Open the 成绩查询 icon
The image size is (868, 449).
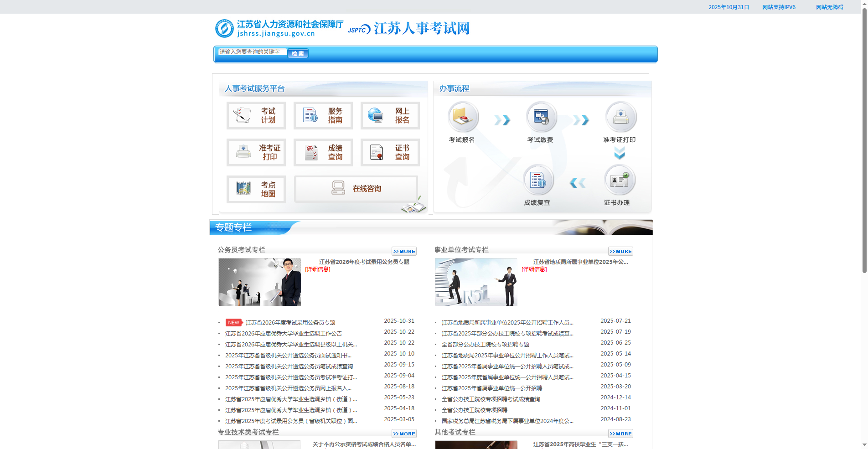click(x=323, y=152)
